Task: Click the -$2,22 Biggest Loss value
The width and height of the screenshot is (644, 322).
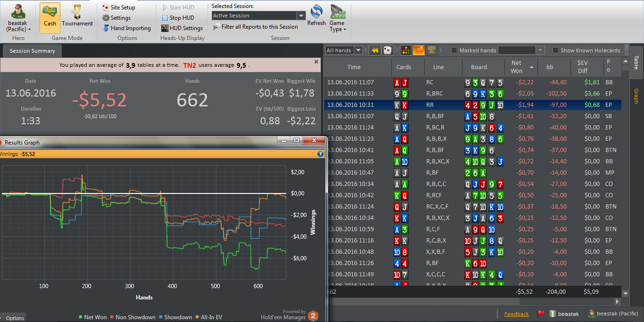Action: pyautogui.click(x=302, y=121)
